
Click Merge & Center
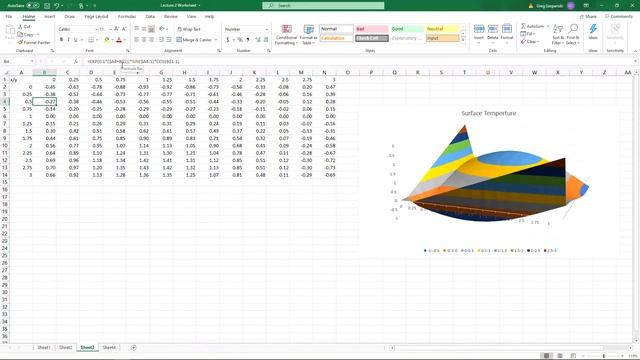pyautogui.click(x=194, y=40)
